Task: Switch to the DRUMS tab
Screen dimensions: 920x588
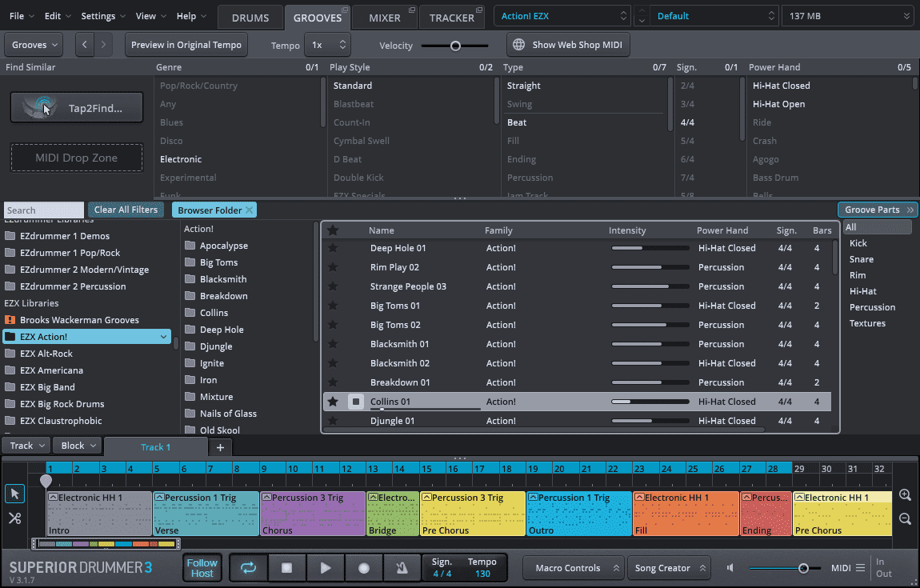Action: [x=250, y=18]
